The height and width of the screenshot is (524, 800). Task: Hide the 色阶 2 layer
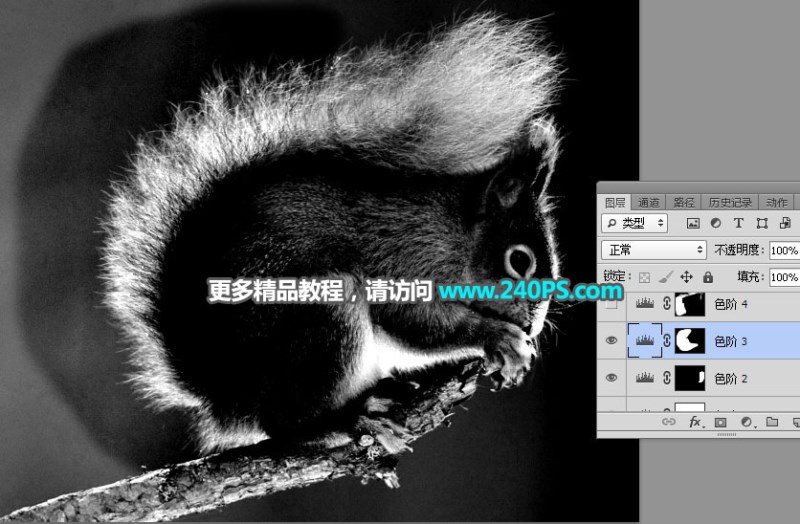pos(611,378)
